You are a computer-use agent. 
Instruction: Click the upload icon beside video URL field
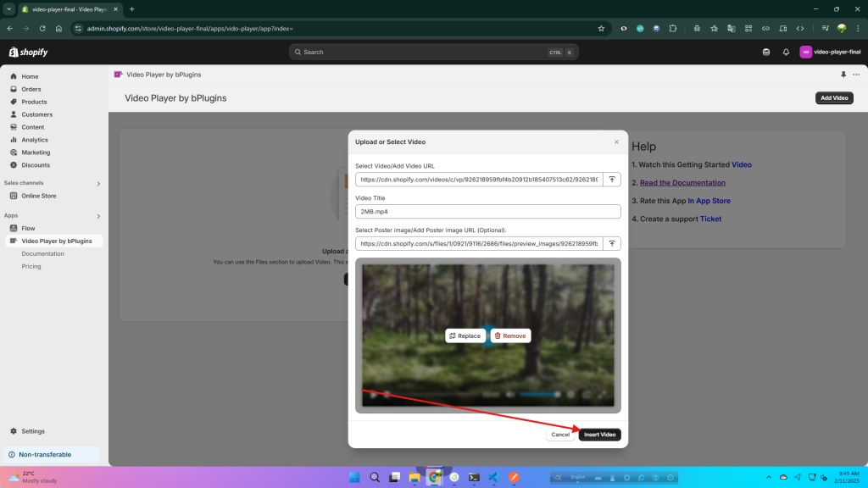(612, 180)
